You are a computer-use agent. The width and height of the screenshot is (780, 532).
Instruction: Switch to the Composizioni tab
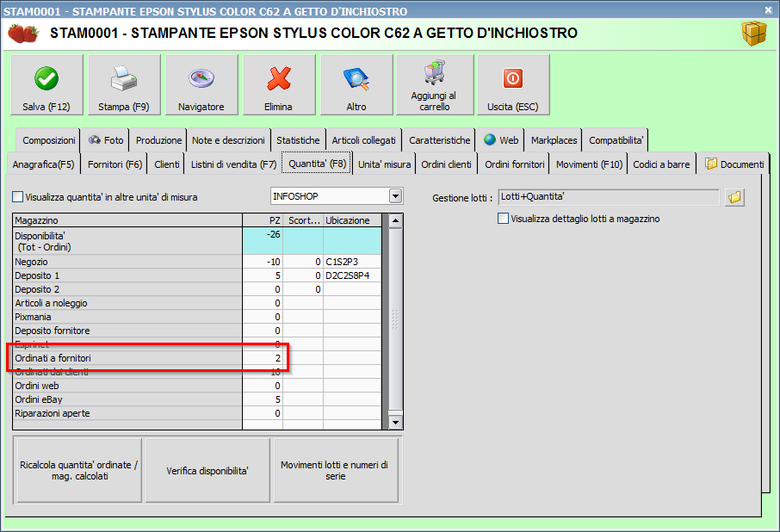49,140
